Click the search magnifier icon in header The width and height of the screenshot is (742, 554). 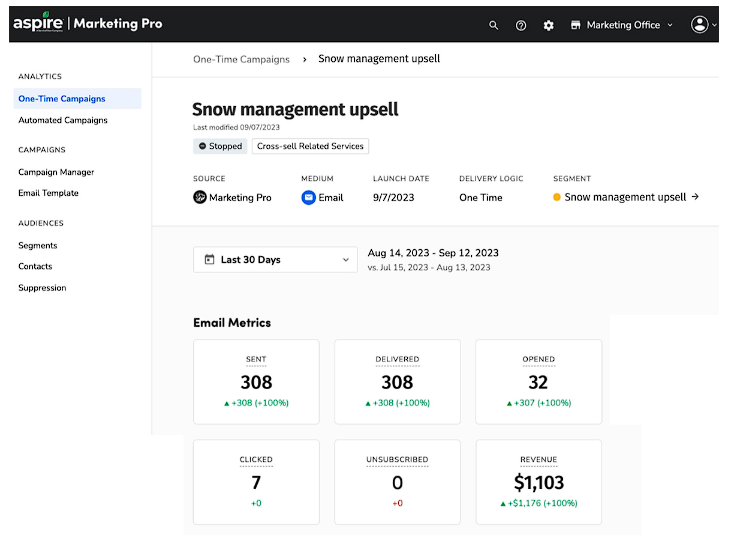pos(493,25)
